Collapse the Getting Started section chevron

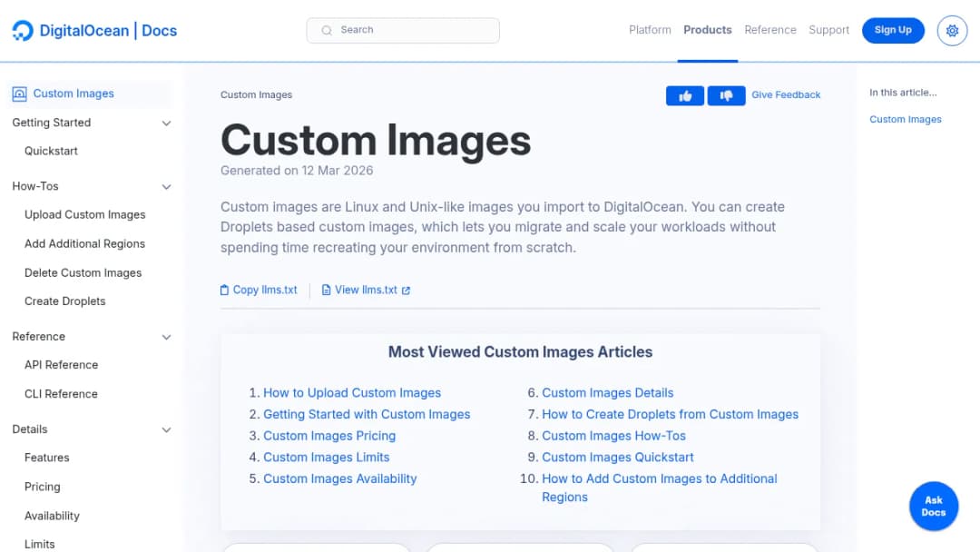pos(166,123)
